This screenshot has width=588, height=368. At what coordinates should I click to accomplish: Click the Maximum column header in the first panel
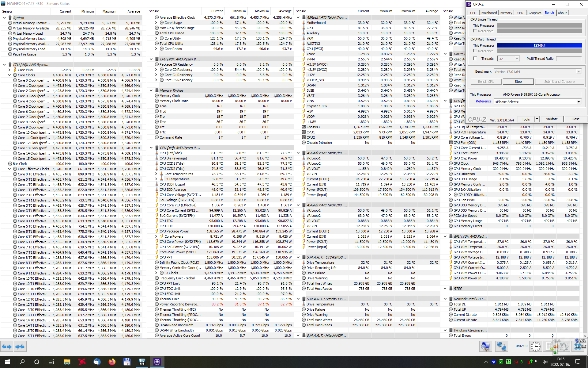click(x=107, y=11)
